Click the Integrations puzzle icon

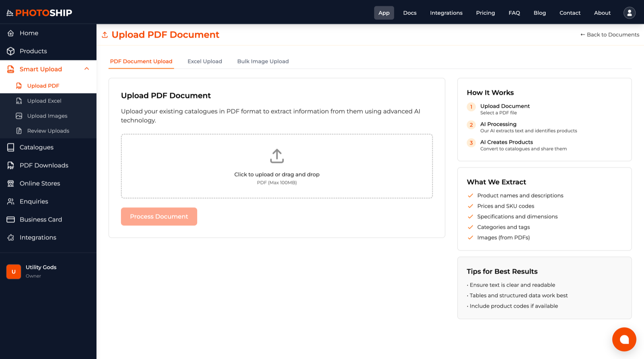pyautogui.click(x=11, y=238)
